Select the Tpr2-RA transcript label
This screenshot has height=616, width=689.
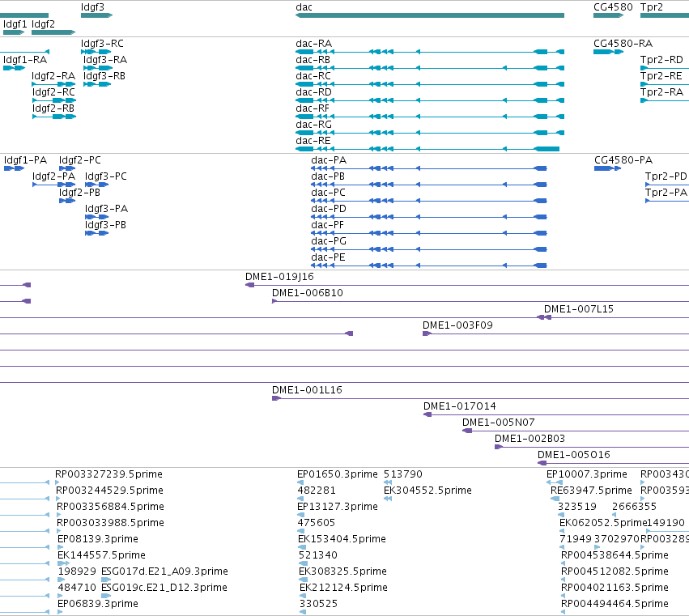click(661, 92)
